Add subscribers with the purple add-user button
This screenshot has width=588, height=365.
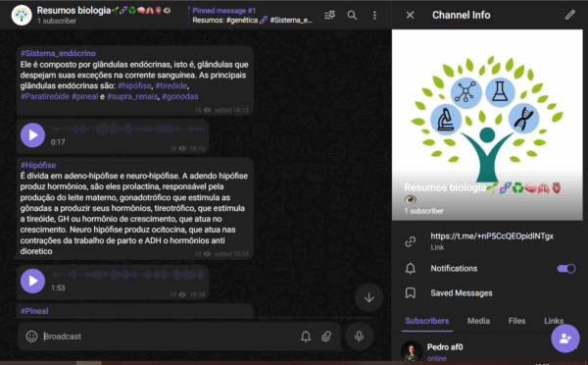tap(565, 339)
